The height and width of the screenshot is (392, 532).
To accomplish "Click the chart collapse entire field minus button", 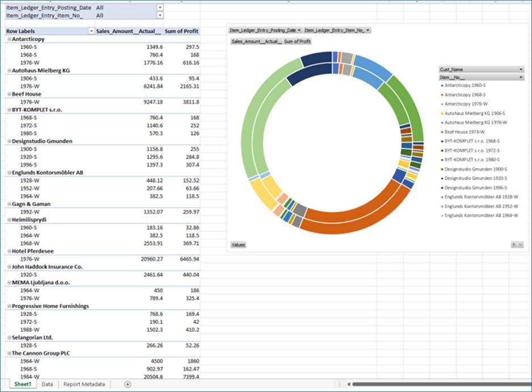I will click(520, 245).
